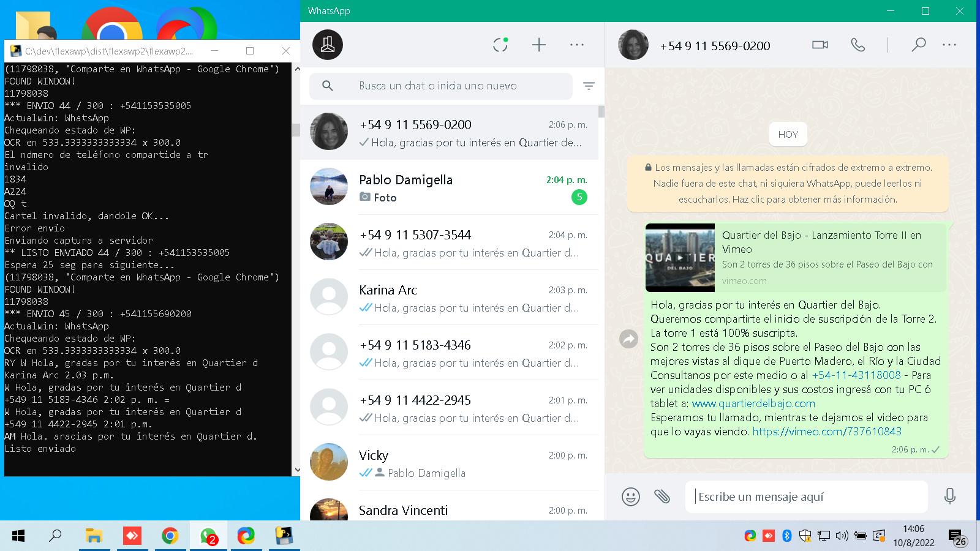Click the encryption info notice banner

788,183
